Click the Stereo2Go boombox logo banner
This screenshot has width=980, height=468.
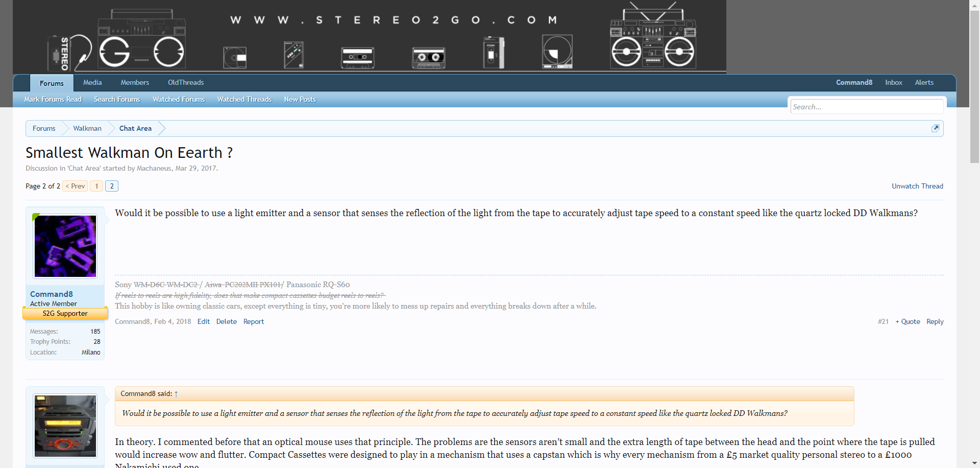point(369,37)
